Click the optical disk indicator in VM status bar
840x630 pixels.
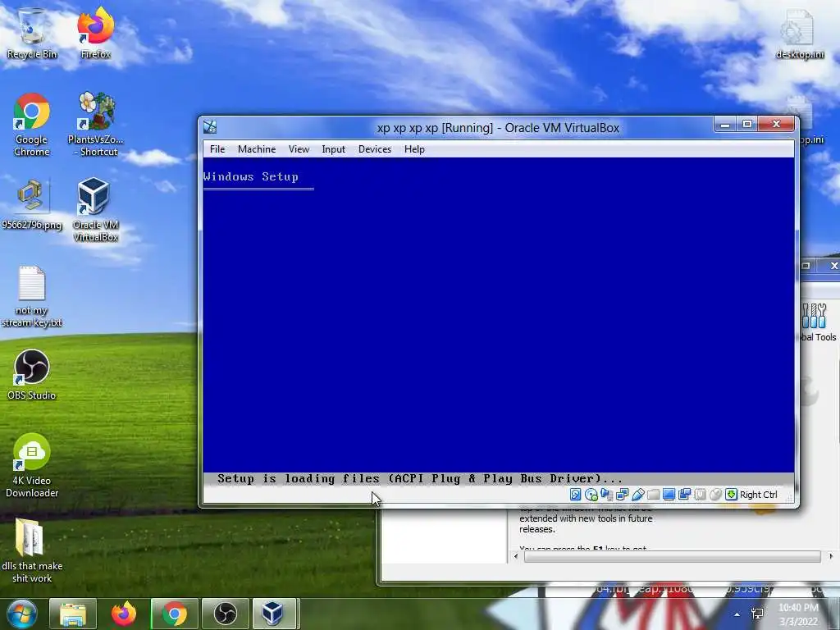pyautogui.click(x=591, y=495)
